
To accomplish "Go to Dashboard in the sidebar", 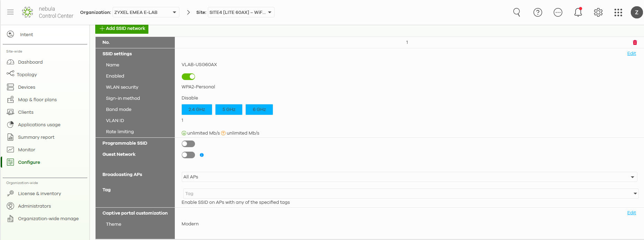I will pyautogui.click(x=30, y=62).
